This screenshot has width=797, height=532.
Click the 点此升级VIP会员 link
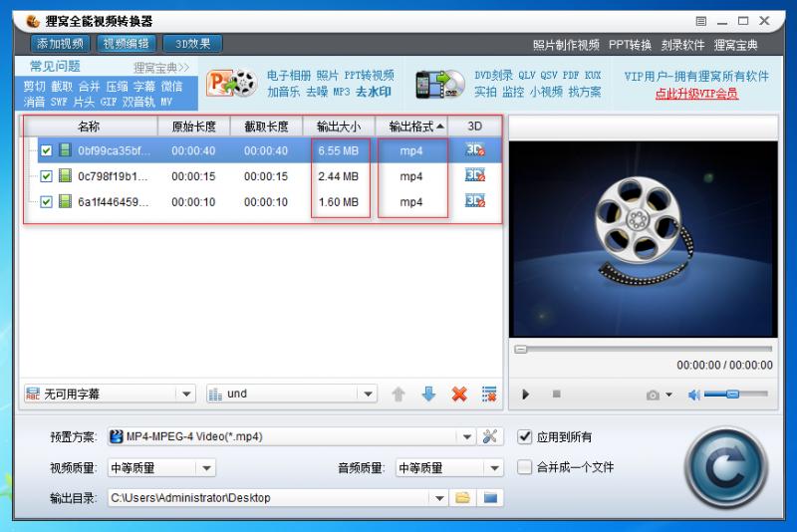(696, 94)
